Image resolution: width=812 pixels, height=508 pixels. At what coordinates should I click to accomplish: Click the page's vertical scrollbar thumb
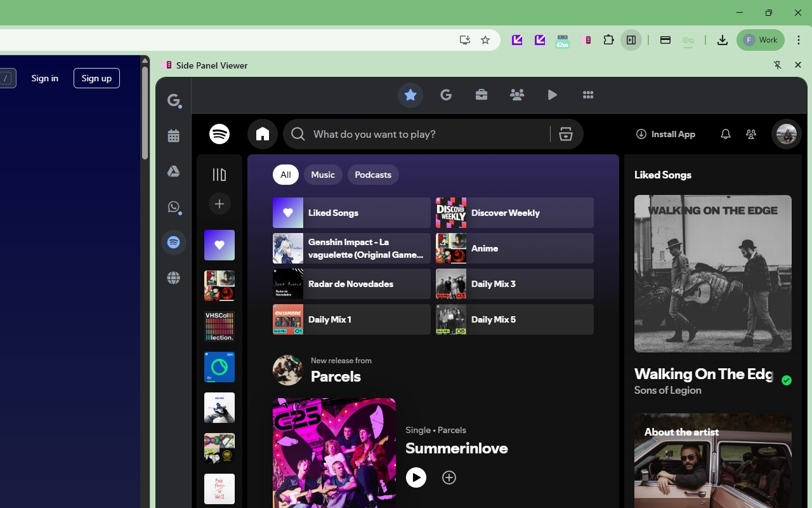[x=145, y=112]
